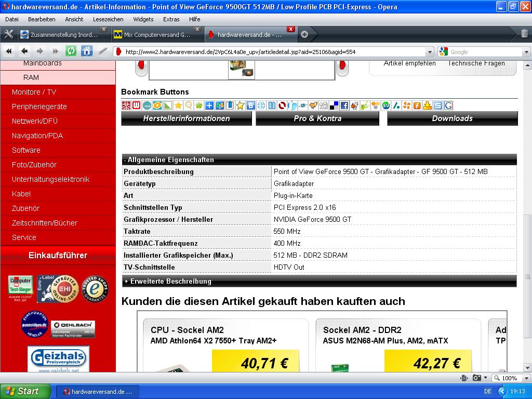This screenshot has width=532, height=399.
Task: Click the blue plus bookmark icon
Action: 209,105
